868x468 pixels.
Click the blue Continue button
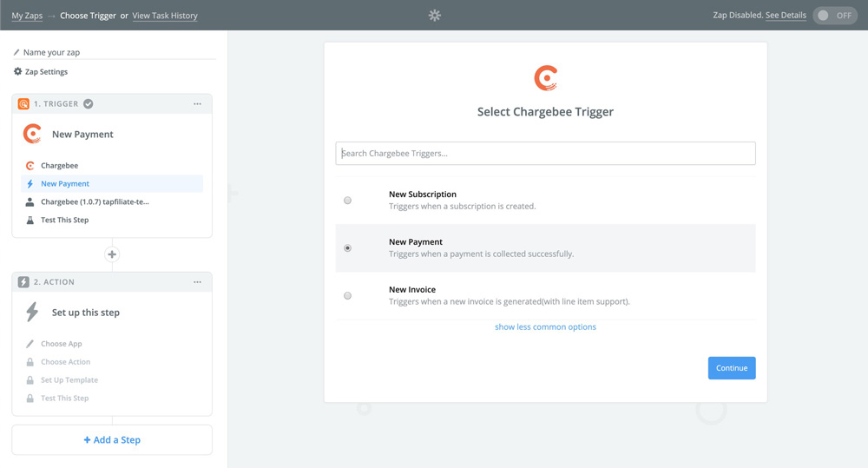(732, 368)
